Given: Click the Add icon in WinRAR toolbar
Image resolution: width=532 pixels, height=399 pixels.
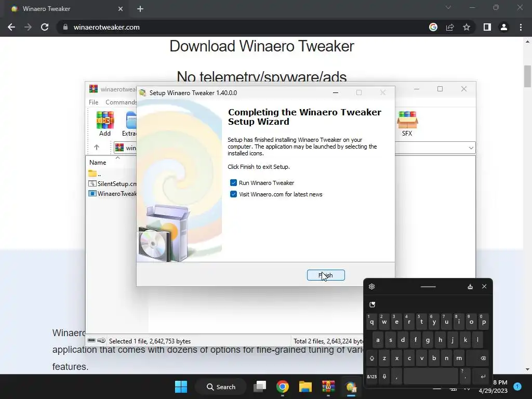Looking at the screenshot, I should [105, 124].
